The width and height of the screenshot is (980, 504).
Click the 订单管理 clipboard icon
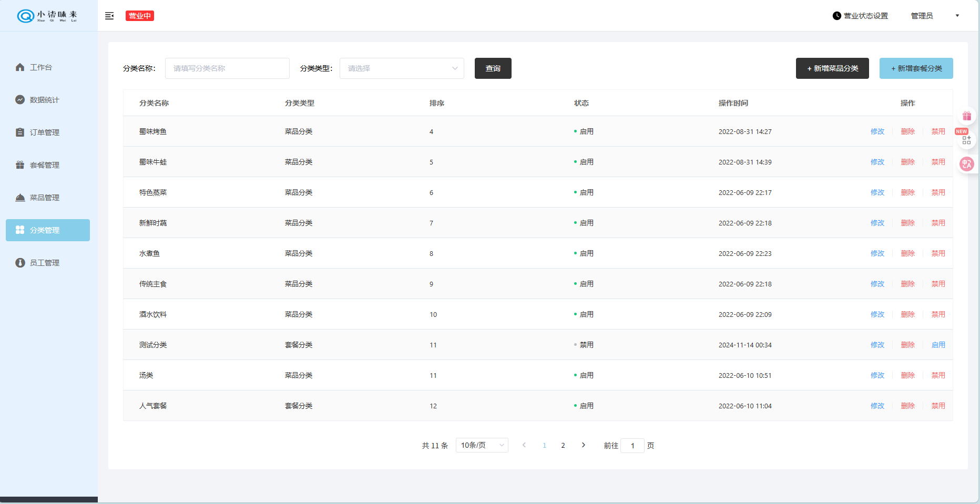[x=20, y=132]
